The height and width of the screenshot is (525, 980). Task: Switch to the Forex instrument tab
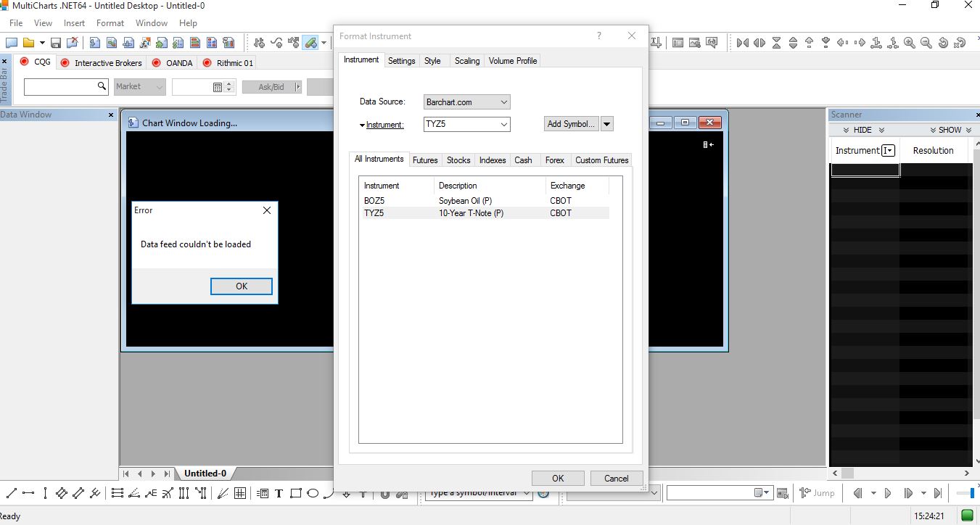554,160
